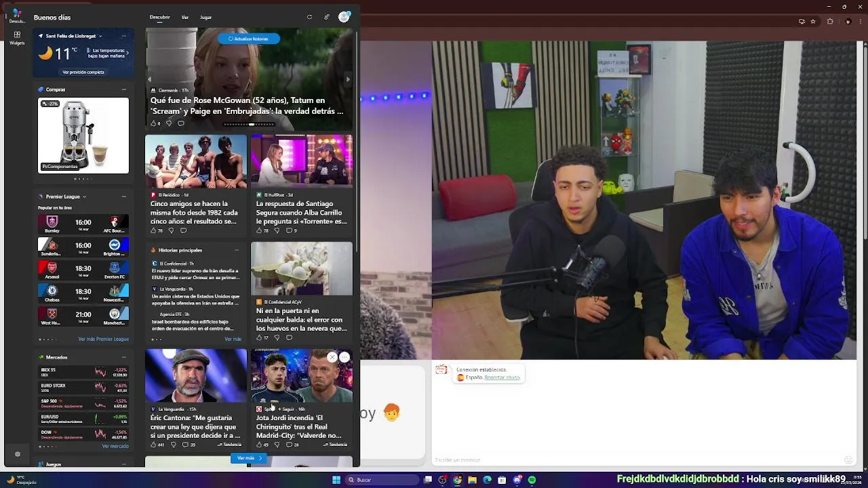Bookmark page star icon in Chrome
The height and width of the screenshot is (488, 868).
(813, 22)
